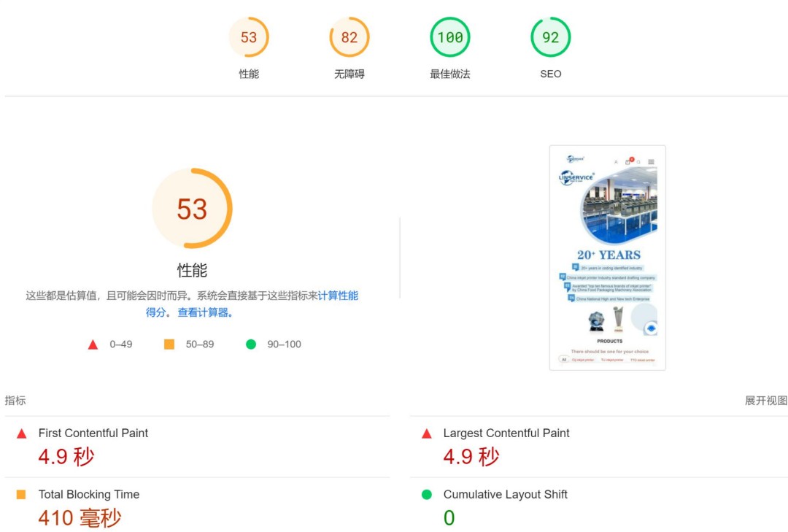Viewport: 788px width, 532px height.
Task: Expand the First Contentful Paint metric row
Action: [x=93, y=433]
